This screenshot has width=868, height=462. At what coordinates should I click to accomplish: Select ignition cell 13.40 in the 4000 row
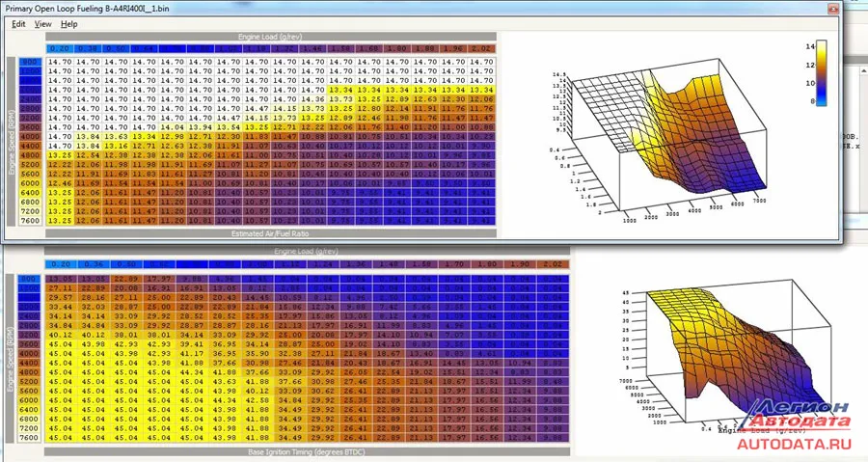(421, 353)
